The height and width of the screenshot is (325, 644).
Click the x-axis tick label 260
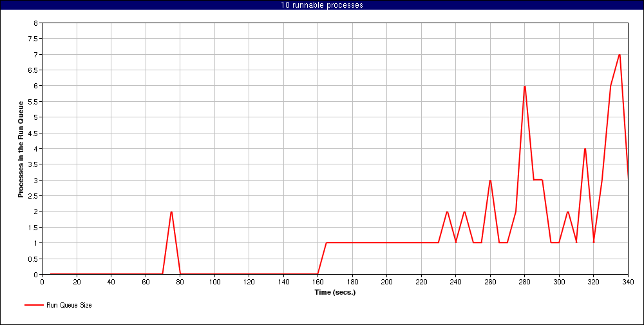click(490, 282)
